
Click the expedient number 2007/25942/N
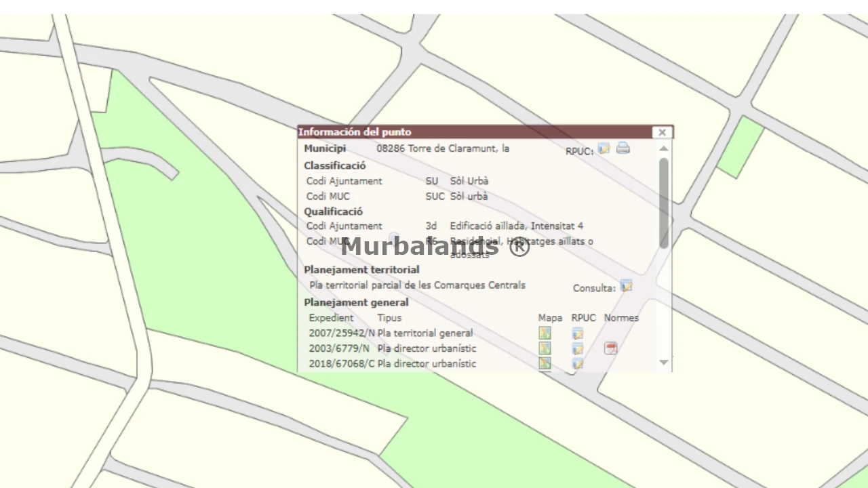click(342, 333)
